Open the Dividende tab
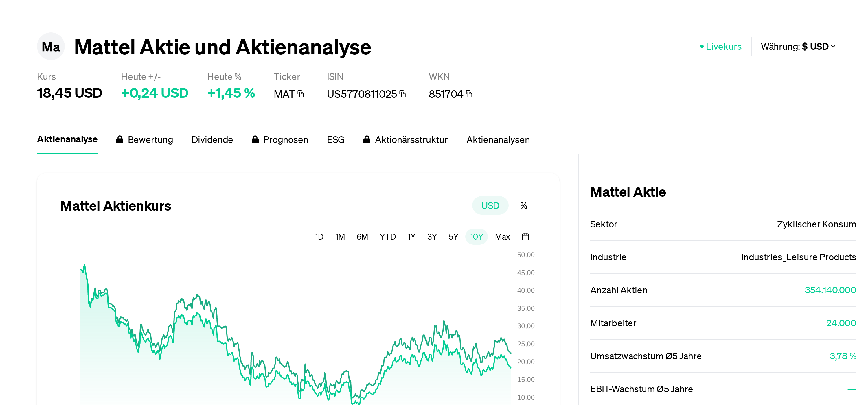 [212, 139]
